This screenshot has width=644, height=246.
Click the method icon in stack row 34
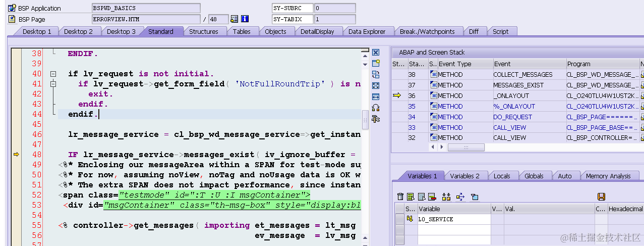(x=433, y=117)
